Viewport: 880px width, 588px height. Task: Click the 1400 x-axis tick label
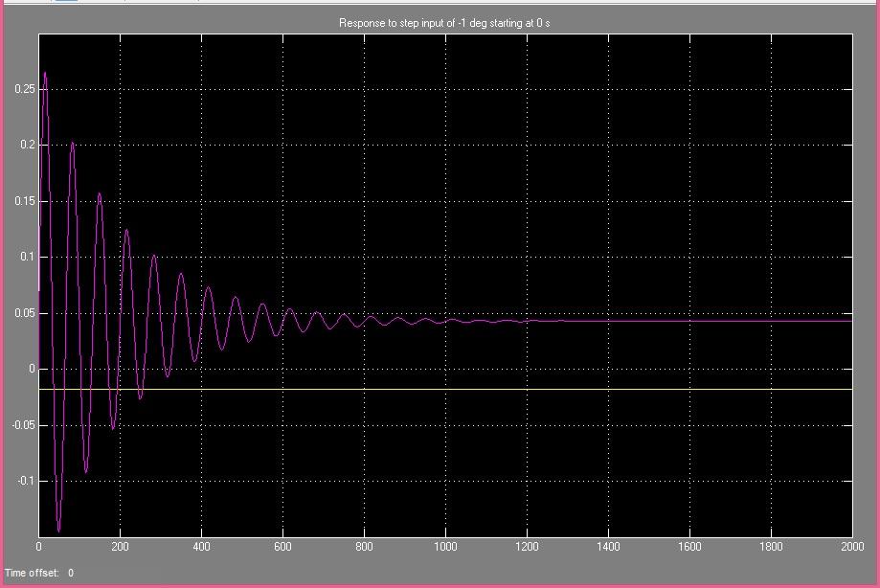[608, 547]
